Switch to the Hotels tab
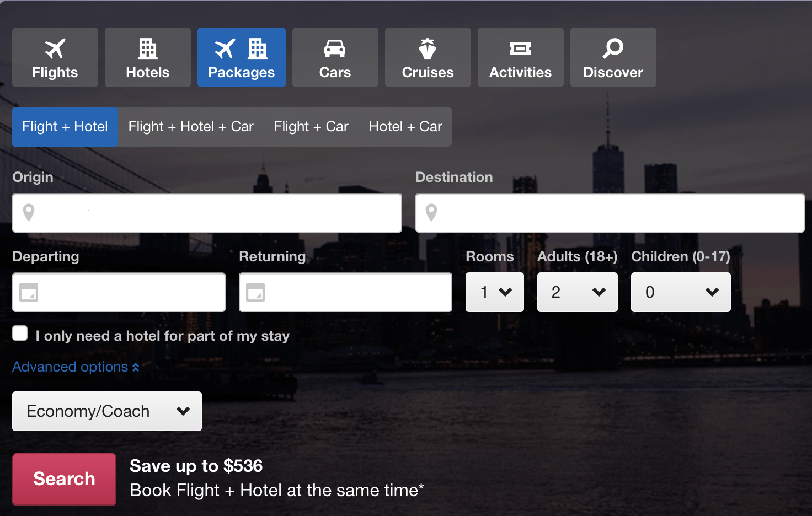 coord(148,57)
